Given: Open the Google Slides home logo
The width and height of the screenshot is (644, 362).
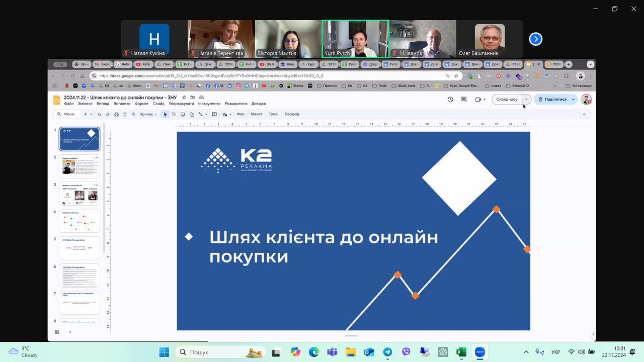Looking at the screenshot, I should point(57,100).
